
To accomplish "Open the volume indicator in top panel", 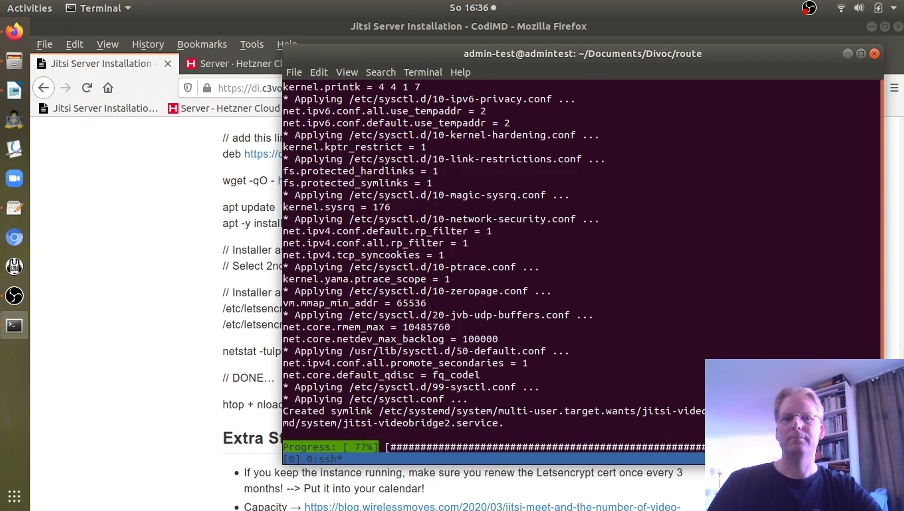I will coord(859,8).
